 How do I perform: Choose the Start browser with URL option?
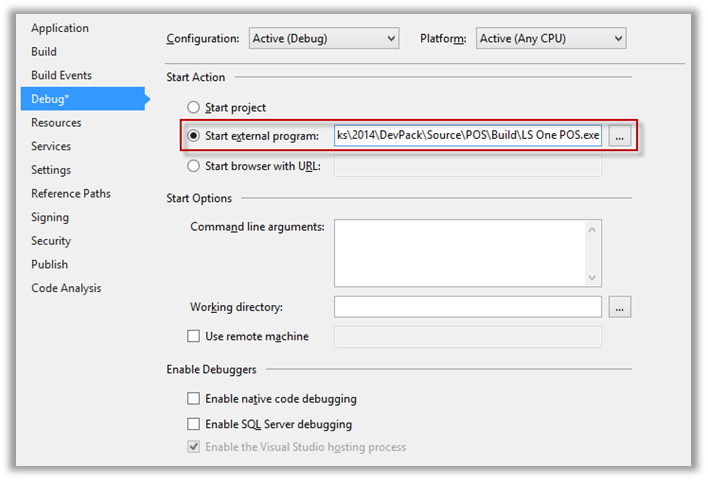coord(193,166)
